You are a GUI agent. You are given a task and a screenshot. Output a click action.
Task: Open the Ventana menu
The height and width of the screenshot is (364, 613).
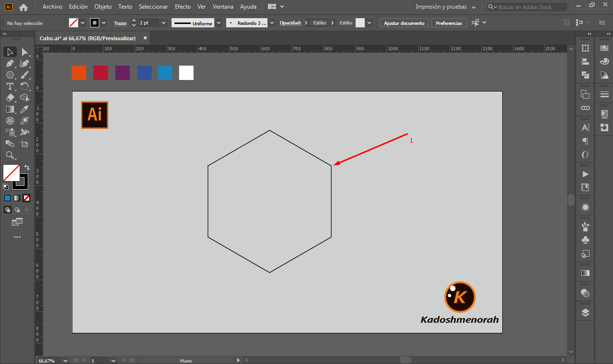click(223, 7)
